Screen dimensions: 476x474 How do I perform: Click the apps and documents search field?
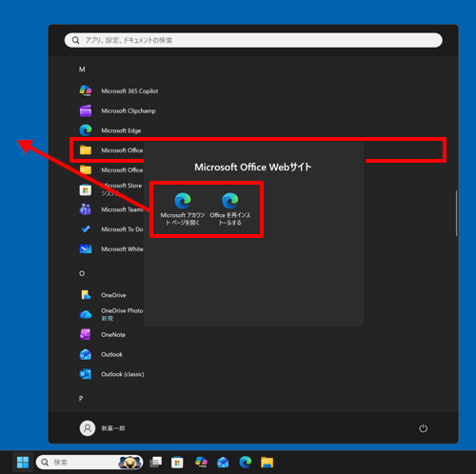click(253, 40)
